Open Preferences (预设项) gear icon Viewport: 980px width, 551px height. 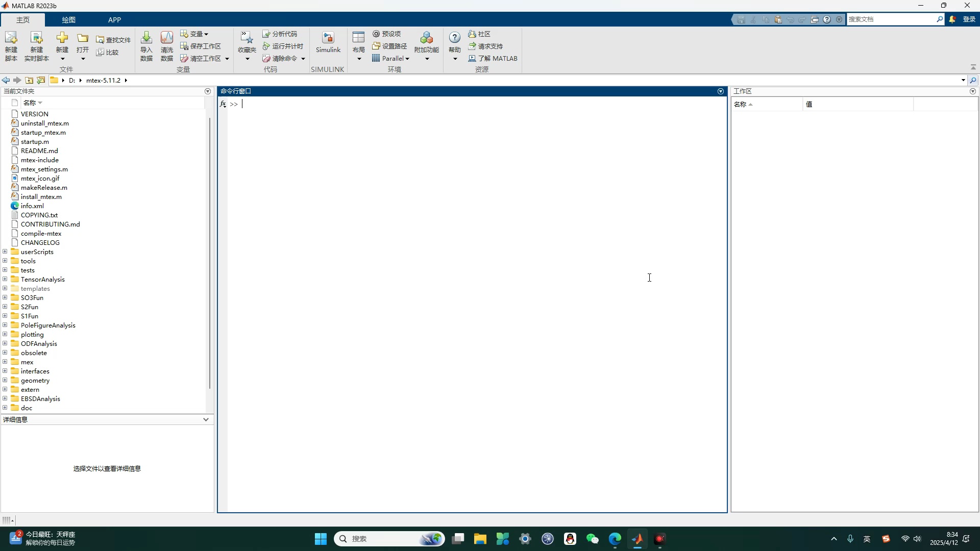point(376,34)
